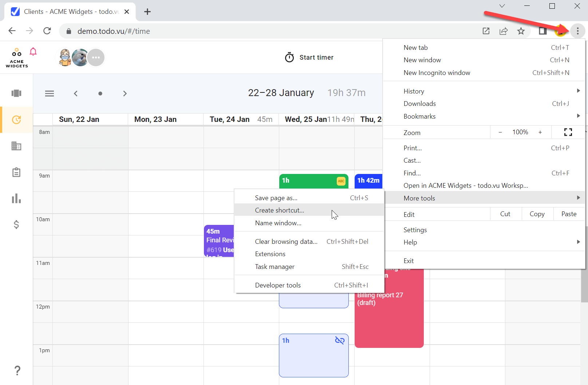The height and width of the screenshot is (385, 588).
Task: Expand More tools submenu
Action: click(484, 198)
